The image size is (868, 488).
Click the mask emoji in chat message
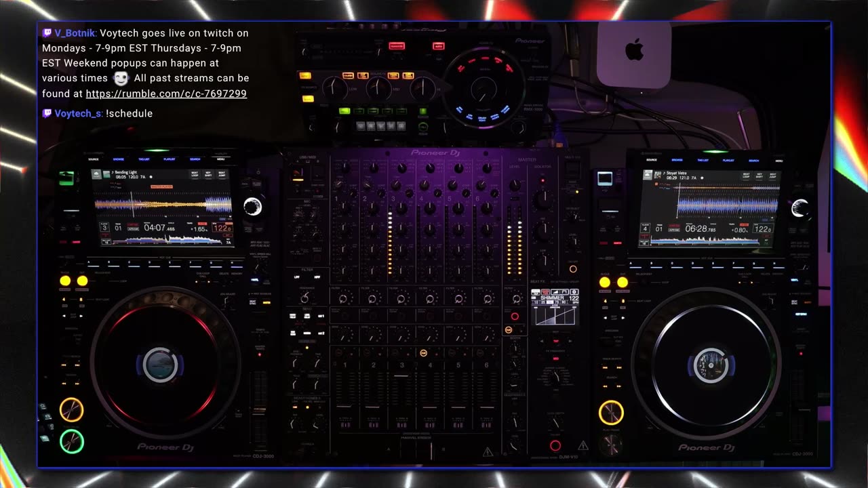pyautogui.click(x=121, y=78)
